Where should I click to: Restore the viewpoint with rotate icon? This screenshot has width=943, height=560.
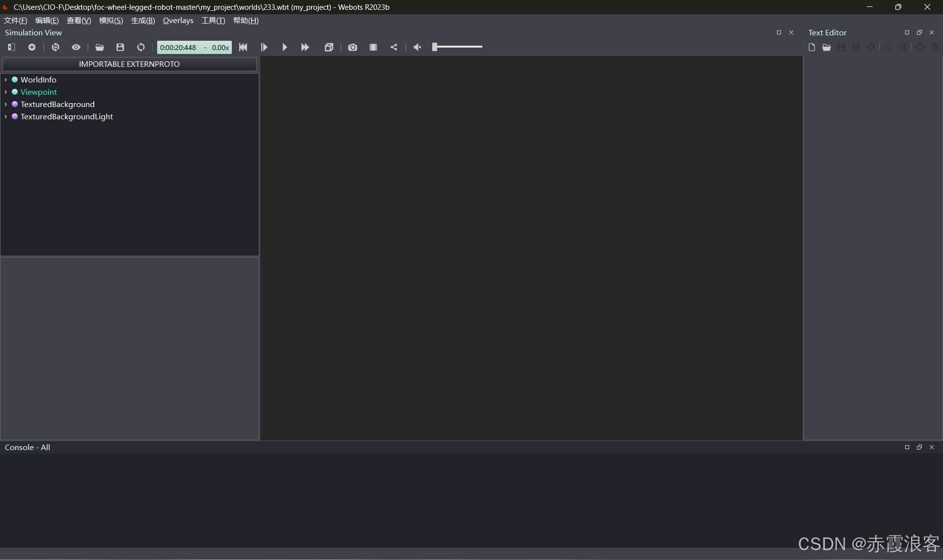pyautogui.click(x=55, y=47)
